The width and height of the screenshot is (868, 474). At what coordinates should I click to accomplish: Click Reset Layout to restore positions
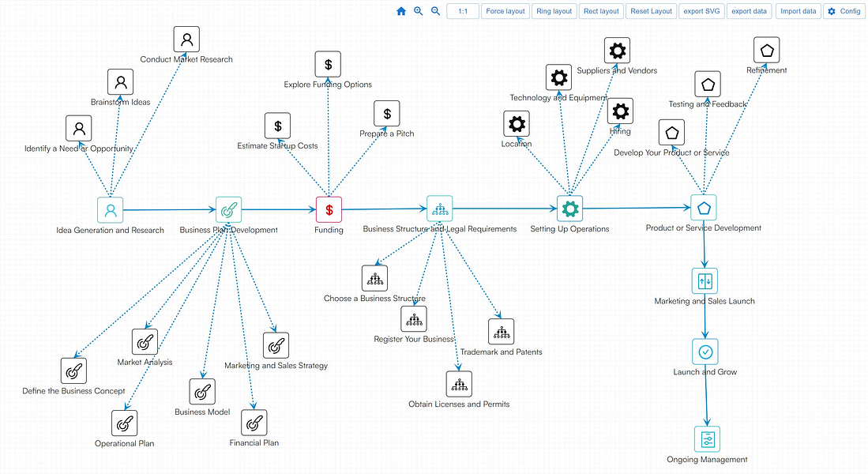pos(651,11)
